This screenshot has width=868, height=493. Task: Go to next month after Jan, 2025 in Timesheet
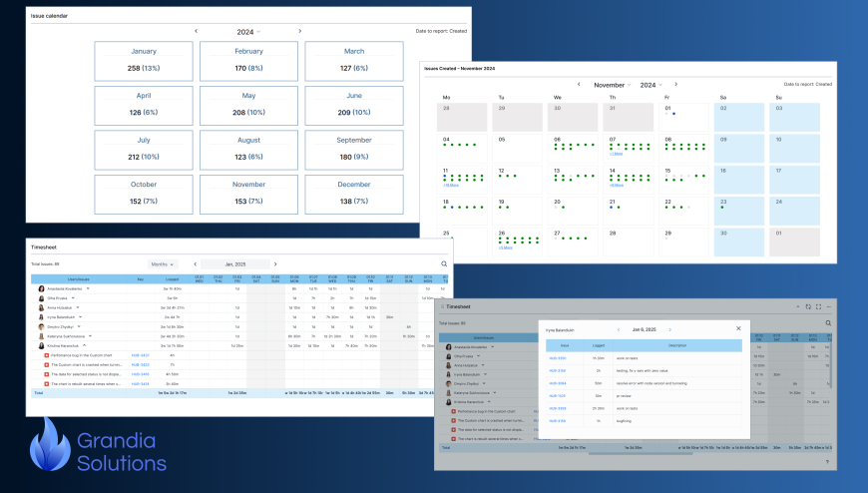(275, 264)
